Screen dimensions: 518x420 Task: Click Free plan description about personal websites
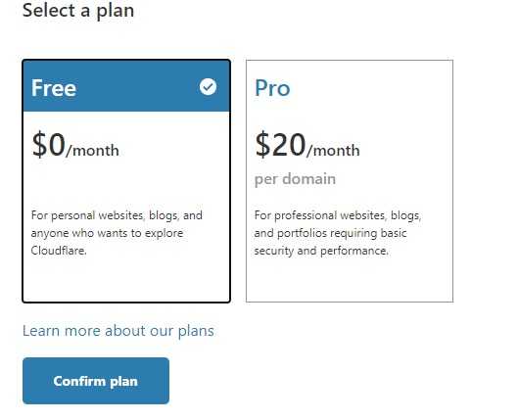tap(117, 233)
